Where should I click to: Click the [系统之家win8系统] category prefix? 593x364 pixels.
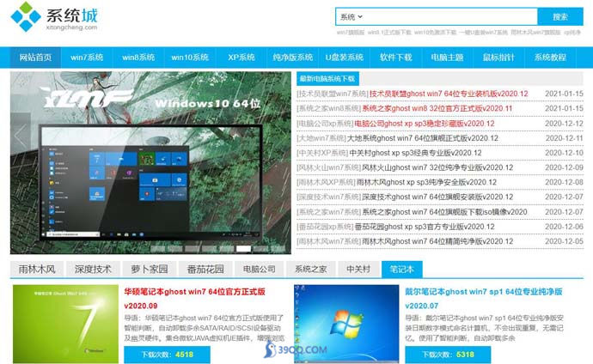point(329,108)
